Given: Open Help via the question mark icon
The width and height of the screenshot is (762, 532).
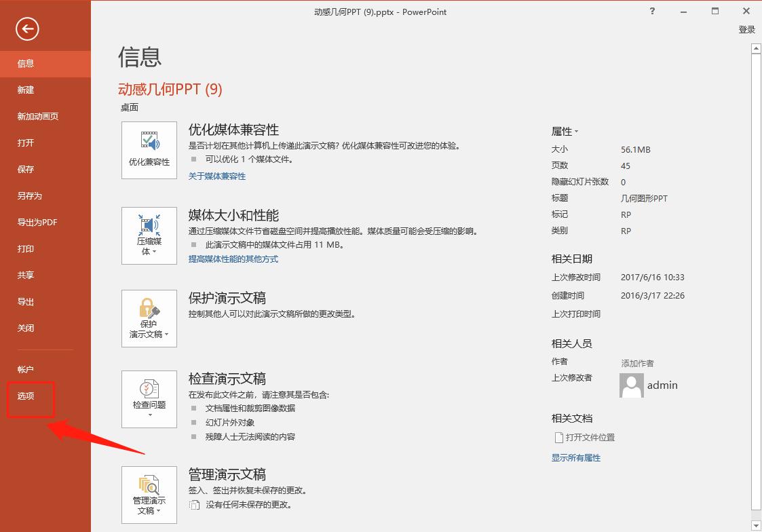Looking at the screenshot, I should click(x=651, y=12).
